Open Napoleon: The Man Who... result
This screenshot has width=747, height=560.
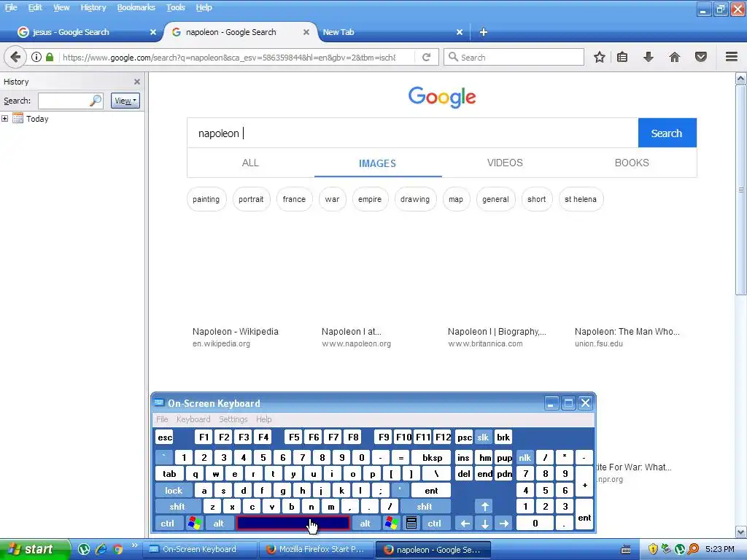(x=627, y=332)
